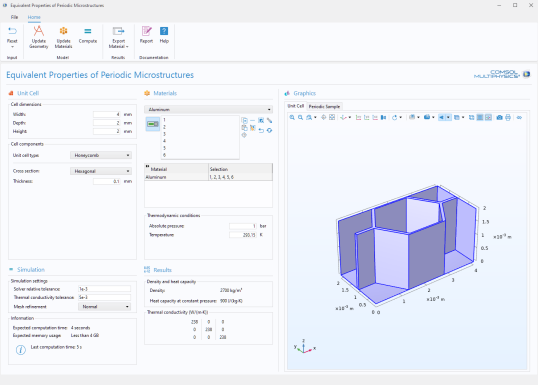Click the Thickness input field
The image size is (538, 385).
pyautogui.click(x=107, y=181)
